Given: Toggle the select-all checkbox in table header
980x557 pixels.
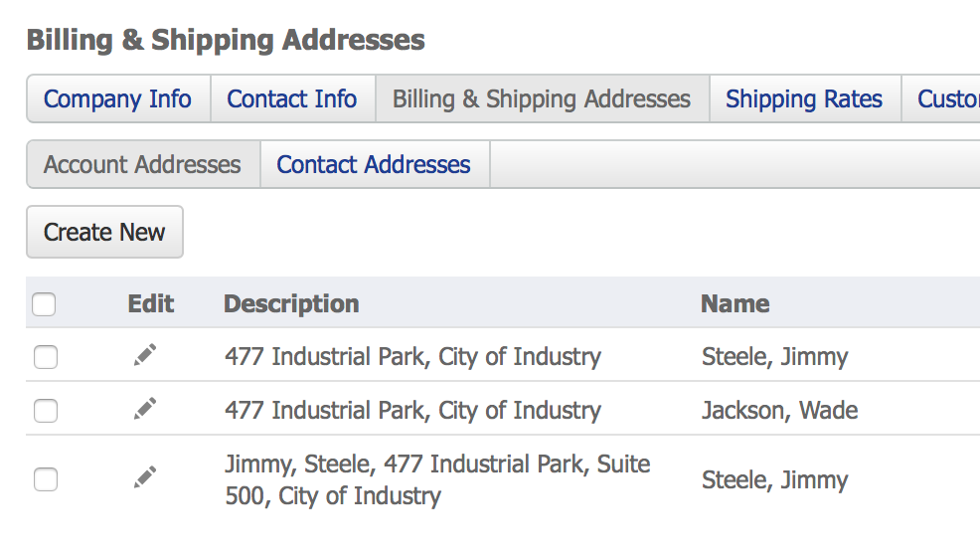Looking at the screenshot, I should (44, 304).
